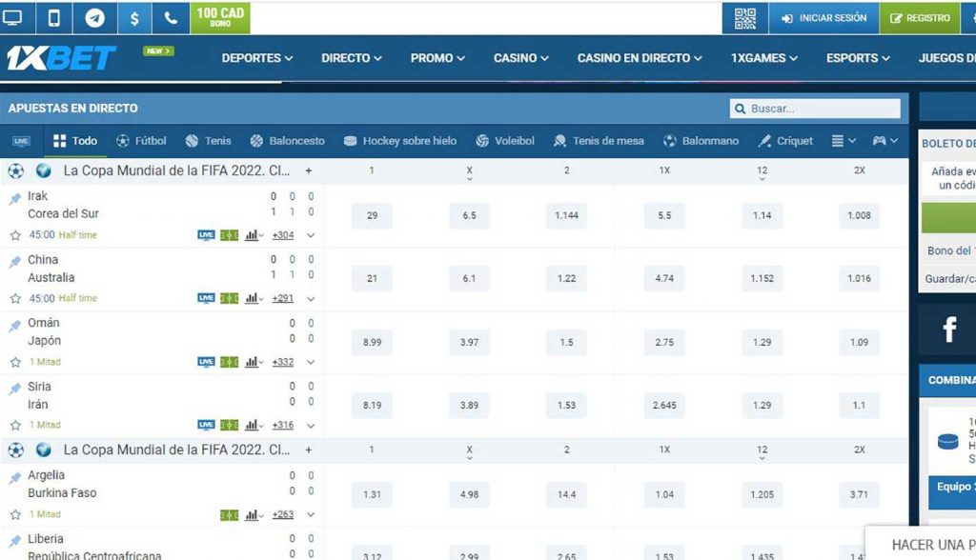Favorite the Argelia vs Burkina Faso match
976x560 pixels.
(15, 514)
